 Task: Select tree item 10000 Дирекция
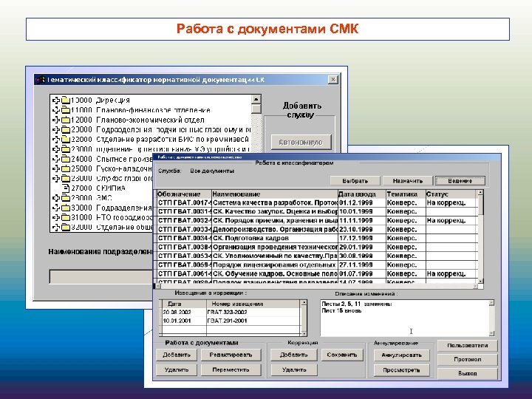(x=100, y=100)
